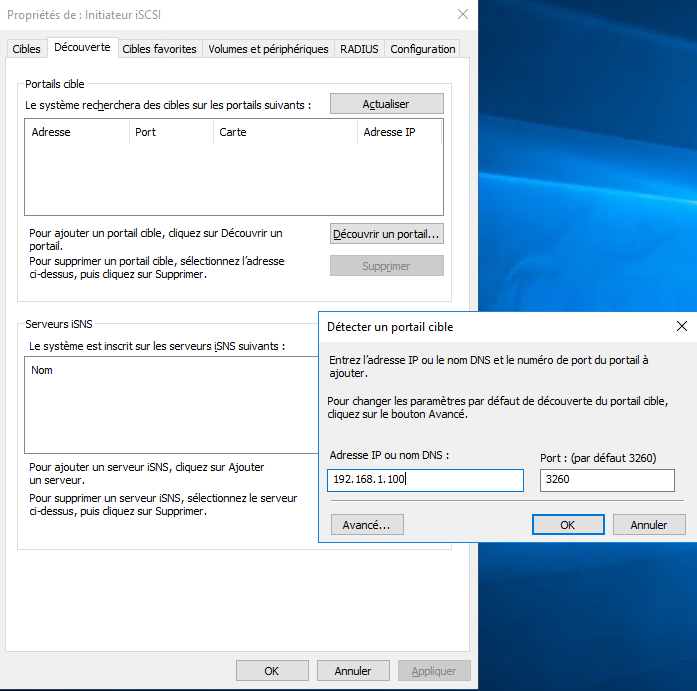This screenshot has height=691, width=697.
Task: Select the Découverte tab
Action: (82, 47)
